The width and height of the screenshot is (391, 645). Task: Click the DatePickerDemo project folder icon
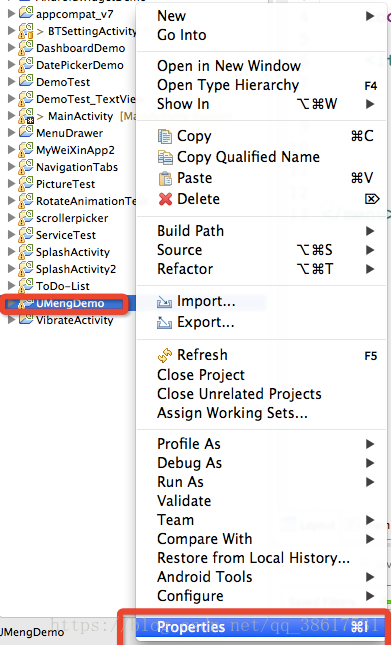[x=26, y=65]
